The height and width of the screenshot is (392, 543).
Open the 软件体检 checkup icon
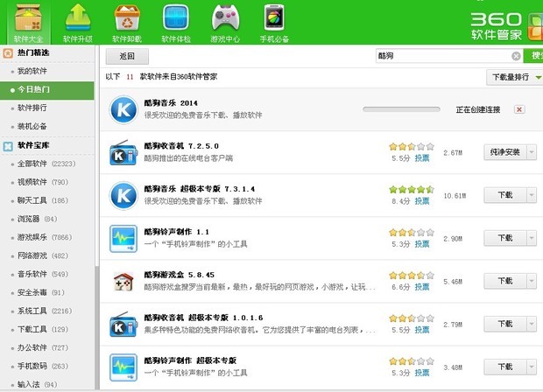(x=176, y=17)
